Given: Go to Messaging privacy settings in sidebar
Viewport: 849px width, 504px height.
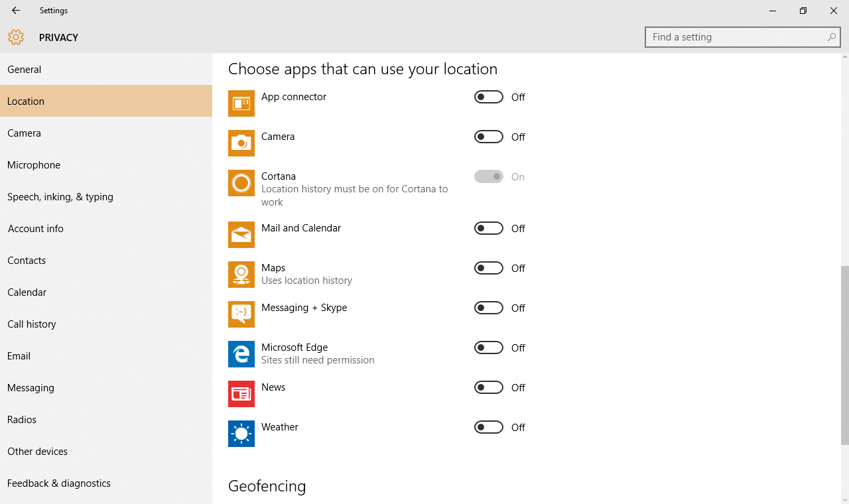Looking at the screenshot, I should coord(106,387).
